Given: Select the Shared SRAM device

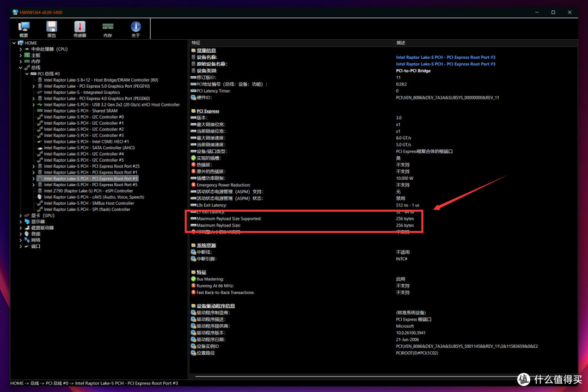Looking at the screenshot, I should [x=81, y=111].
